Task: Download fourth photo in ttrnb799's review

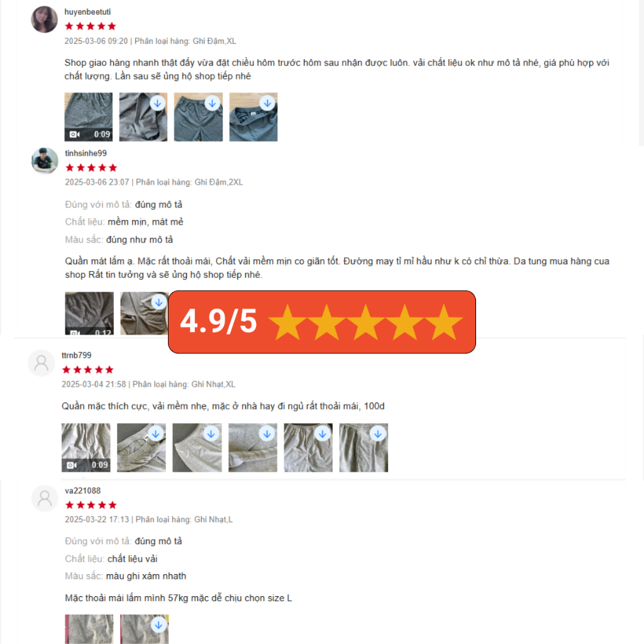Action: pyautogui.click(x=267, y=434)
